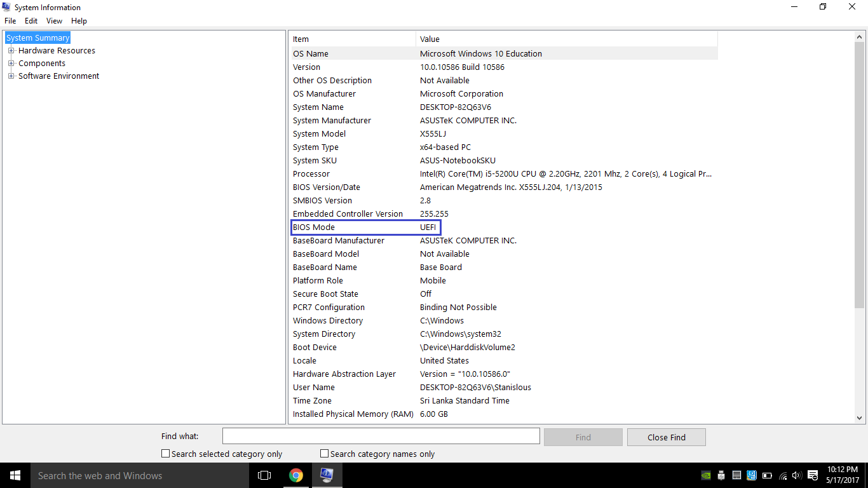Click the Search the web and Windows box
This screenshot has width=868, height=488.
pyautogui.click(x=140, y=475)
